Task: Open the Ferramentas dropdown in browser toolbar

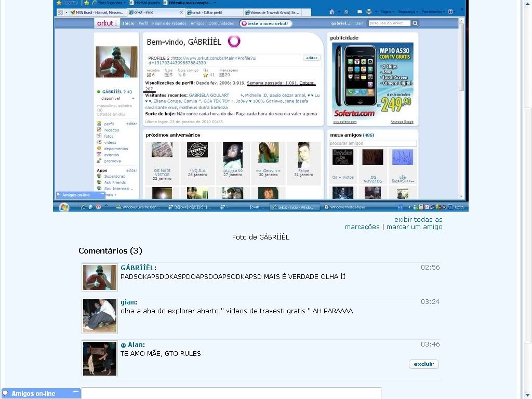Action: (433, 12)
